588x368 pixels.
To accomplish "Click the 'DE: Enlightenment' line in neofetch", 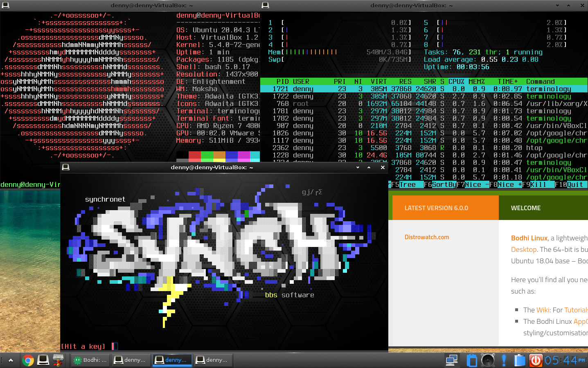I will pyautogui.click(x=211, y=82).
